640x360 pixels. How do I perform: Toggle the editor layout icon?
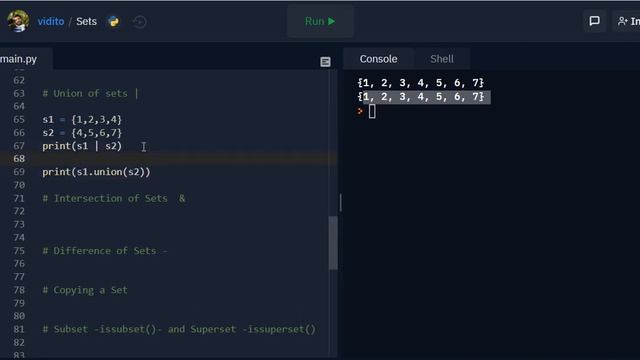(x=325, y=62)
